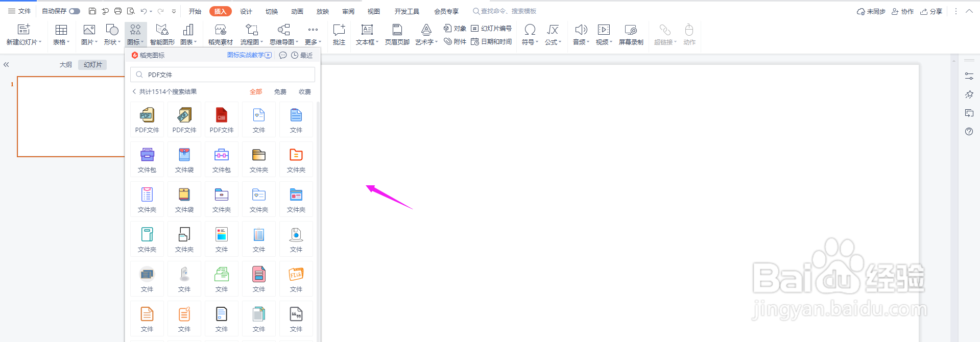
Task: Click the Save icon in quick access bar
Action: [x=92, y=11]
